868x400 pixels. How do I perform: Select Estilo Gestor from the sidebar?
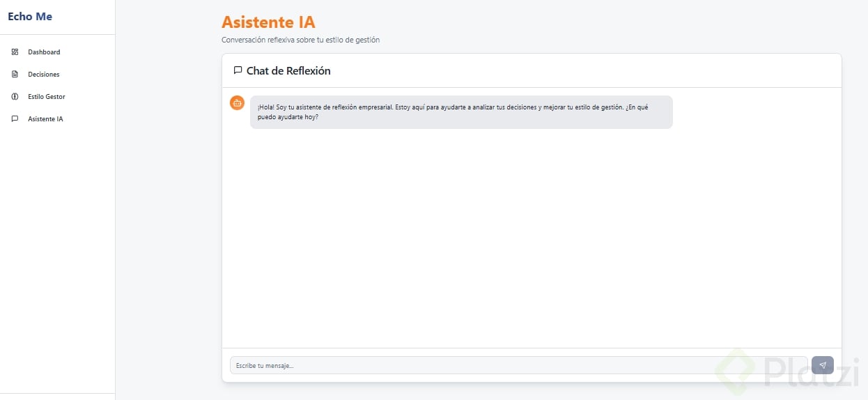point(47,97)
